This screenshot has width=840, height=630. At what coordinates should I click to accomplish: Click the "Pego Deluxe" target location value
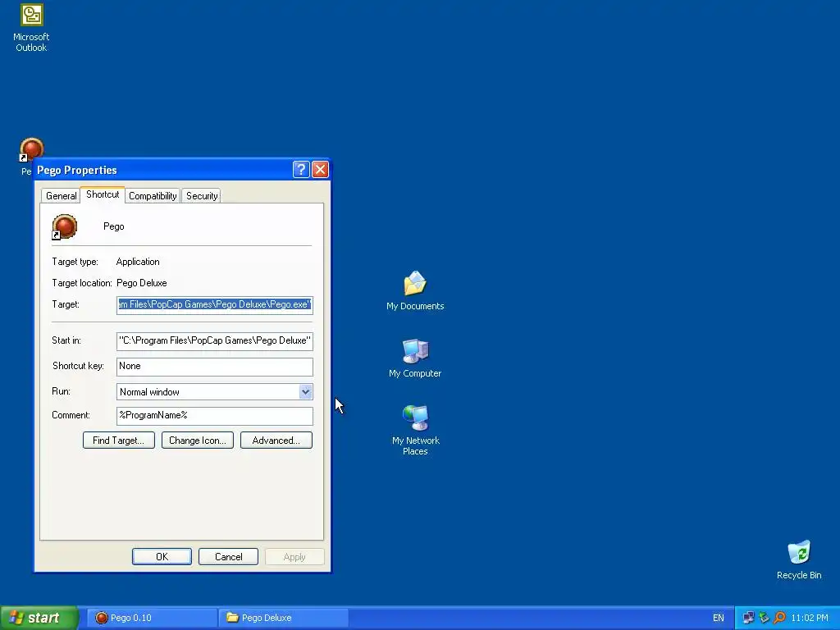click(141, 283)
